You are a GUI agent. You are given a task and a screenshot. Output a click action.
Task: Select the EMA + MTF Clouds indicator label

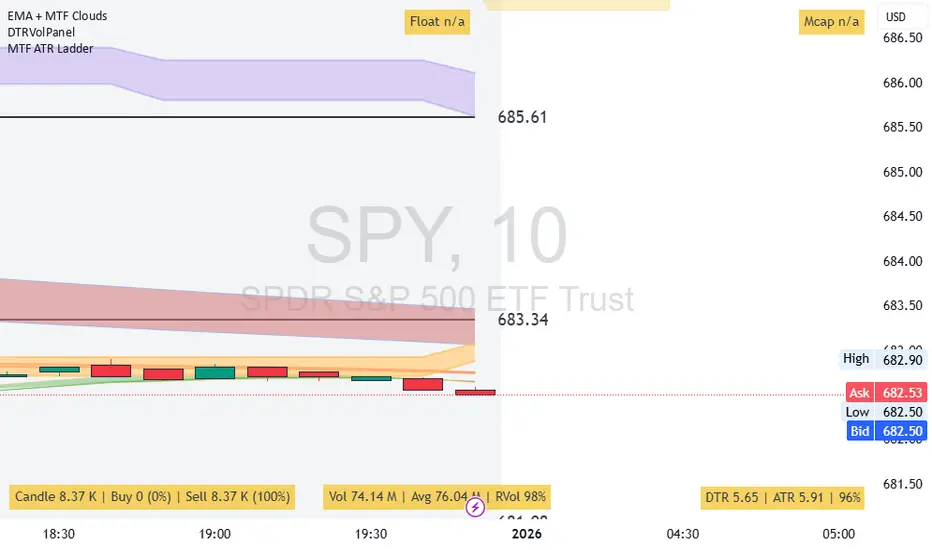[x=57, y=16]
